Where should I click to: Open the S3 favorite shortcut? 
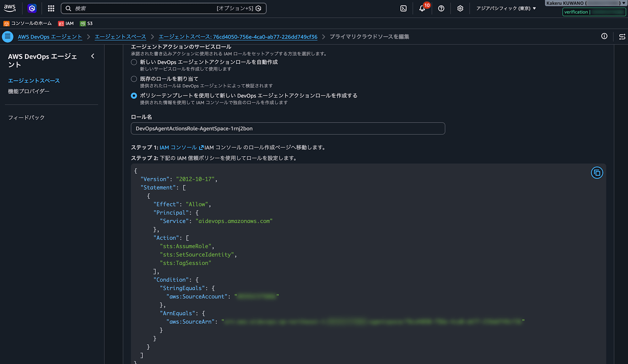point(86,24)
